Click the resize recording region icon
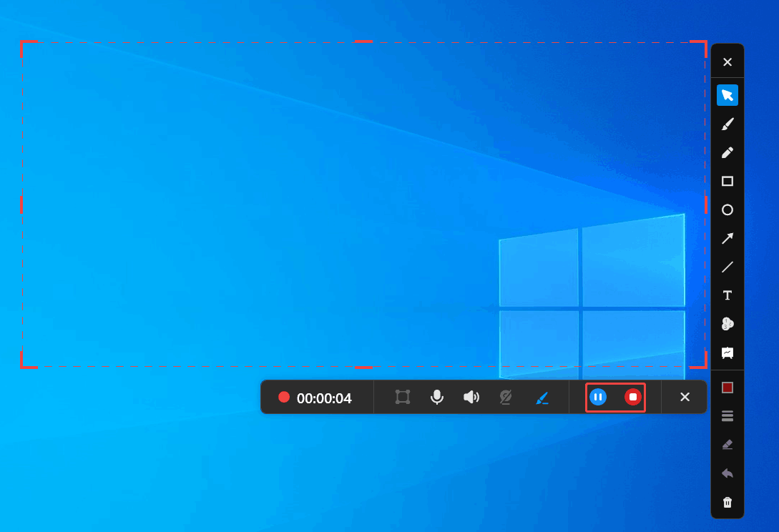This screenshot has width=779, height=532. point(402,397)
